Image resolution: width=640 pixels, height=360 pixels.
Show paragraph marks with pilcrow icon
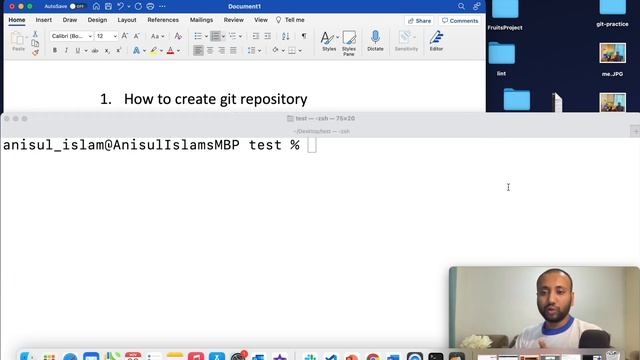click(x=304, y=36)
